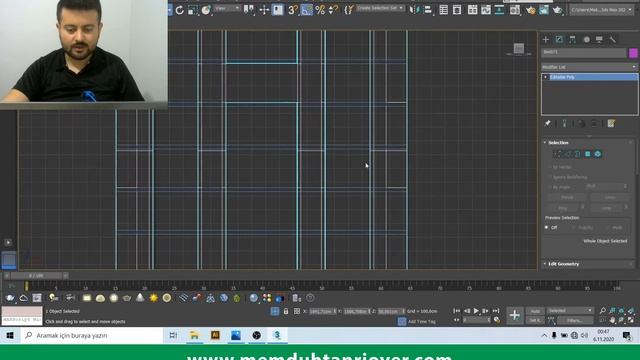Image resolution: width=640 pixels, height=360 pixels.
Task: Open the Selected key filter dropdown
Action: point(570,311)
